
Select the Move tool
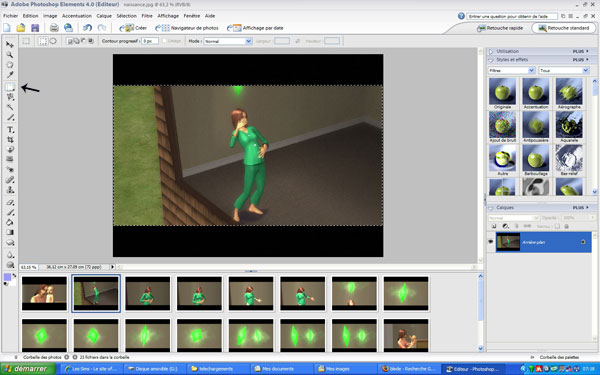click(10, 45)
